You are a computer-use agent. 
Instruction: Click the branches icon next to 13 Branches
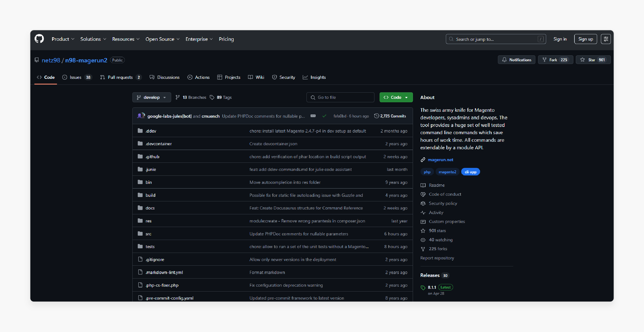[x=177, y=97]
